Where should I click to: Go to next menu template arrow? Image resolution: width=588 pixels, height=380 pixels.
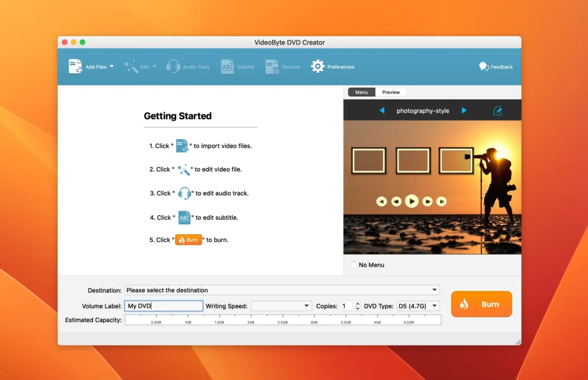tap(464, 110)
